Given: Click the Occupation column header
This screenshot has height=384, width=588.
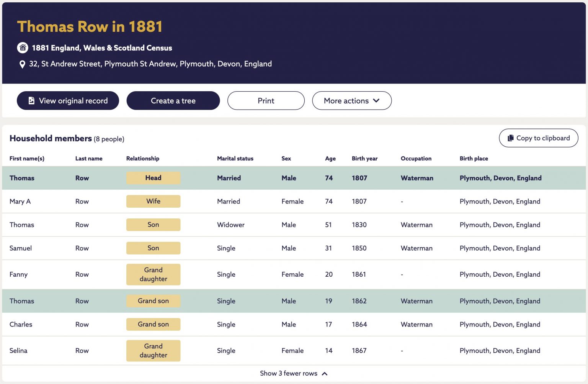Looking at the screenshot, I should coord(416,158).
